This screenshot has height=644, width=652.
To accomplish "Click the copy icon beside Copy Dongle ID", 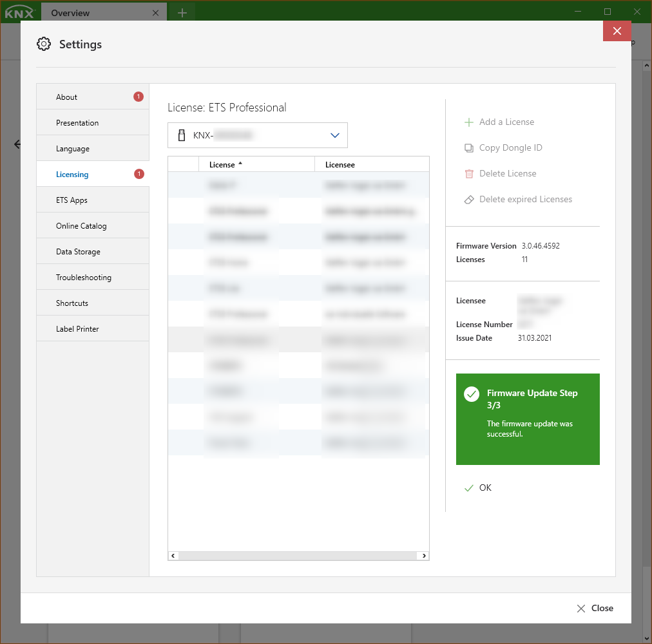I will click(468, 148).
